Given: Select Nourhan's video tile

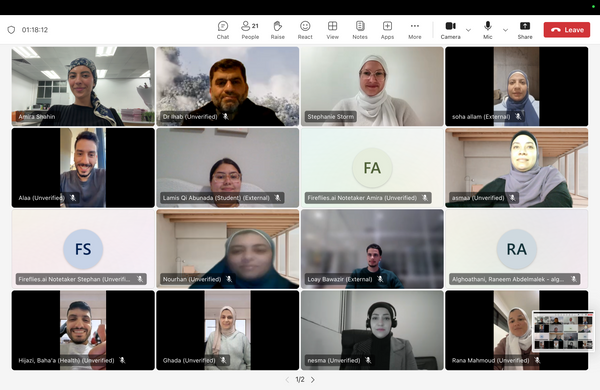Looking at the screenshot, I should pos(228,249).
